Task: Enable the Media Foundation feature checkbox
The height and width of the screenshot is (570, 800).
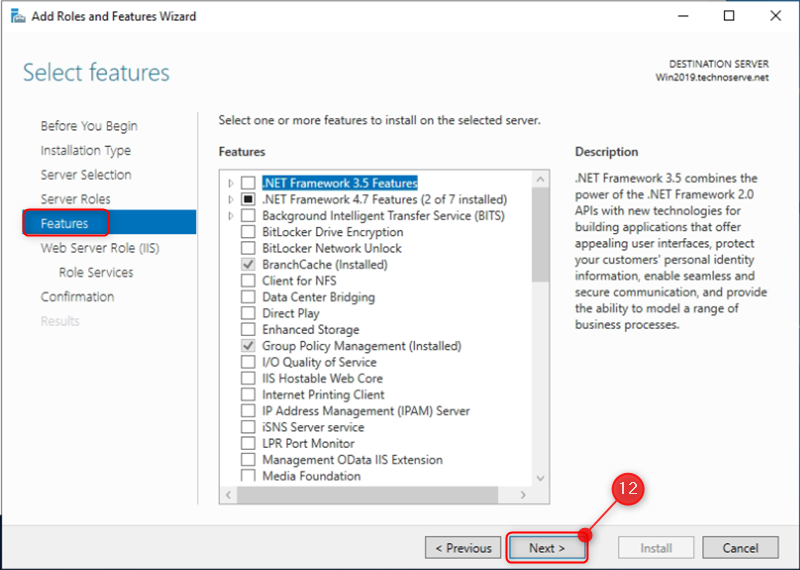Action: tap(248, 476)
